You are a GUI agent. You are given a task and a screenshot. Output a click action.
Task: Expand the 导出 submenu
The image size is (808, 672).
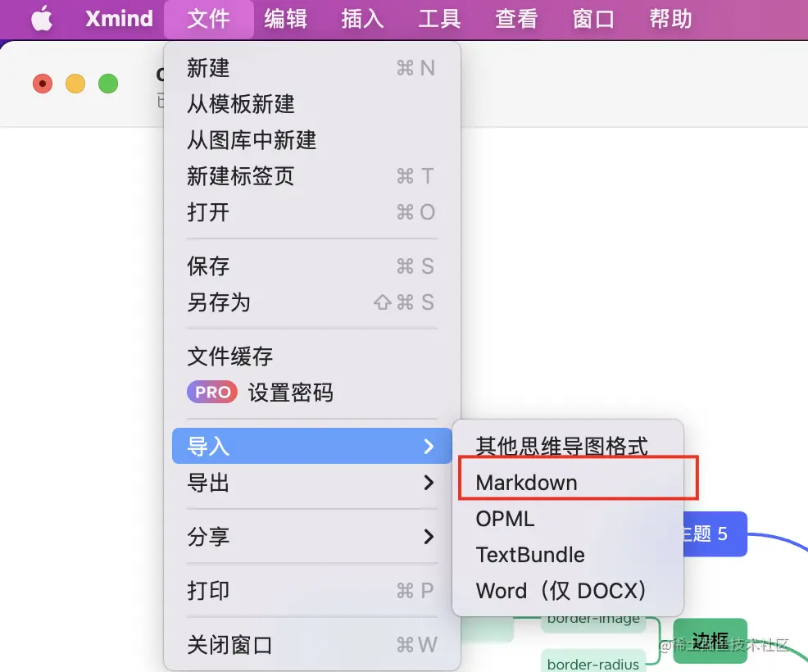point(311,483)
